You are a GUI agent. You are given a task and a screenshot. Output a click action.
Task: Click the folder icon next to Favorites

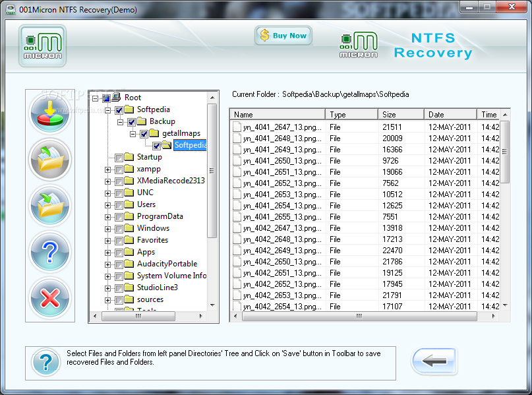point(129,239)
